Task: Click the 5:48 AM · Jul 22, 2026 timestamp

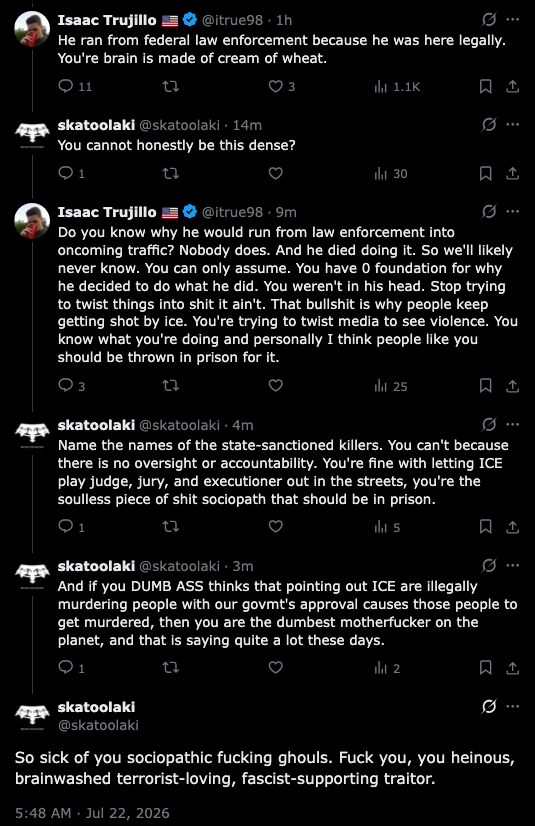Action: pyautogui.click(x=92, y=813)
